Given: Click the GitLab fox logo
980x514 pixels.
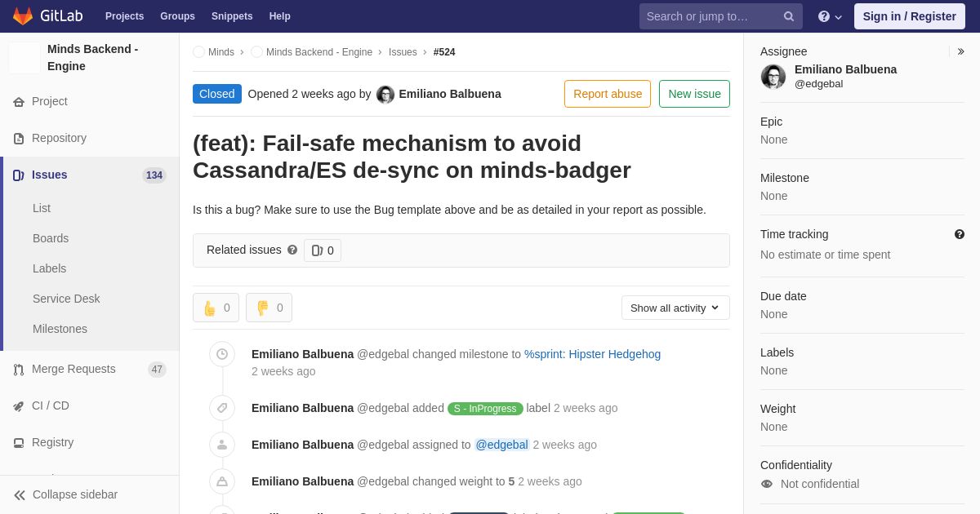Looking at the screenshot, I should pyautogui.click(x=23, y=16).
